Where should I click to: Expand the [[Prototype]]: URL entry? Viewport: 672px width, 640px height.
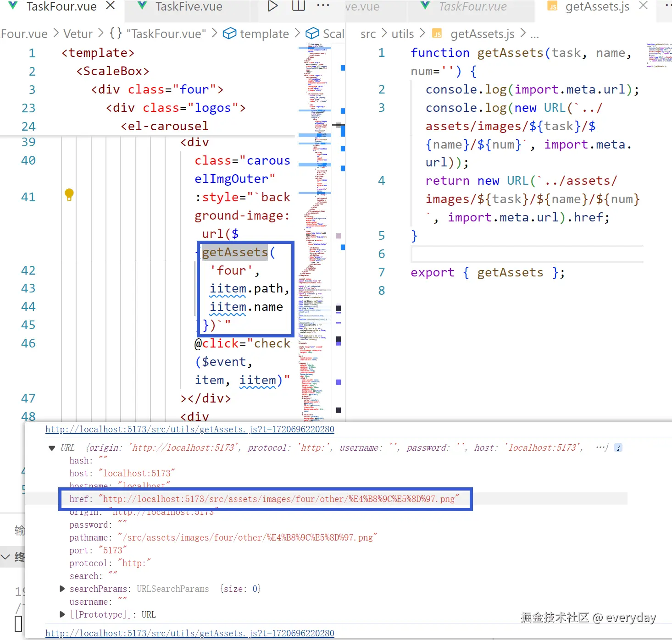coord(62,614)
